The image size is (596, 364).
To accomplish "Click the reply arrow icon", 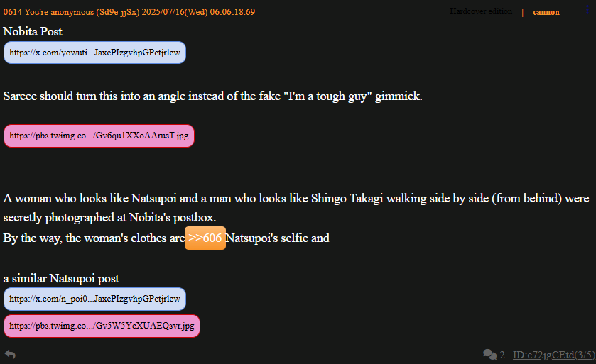I will point(10,355).
